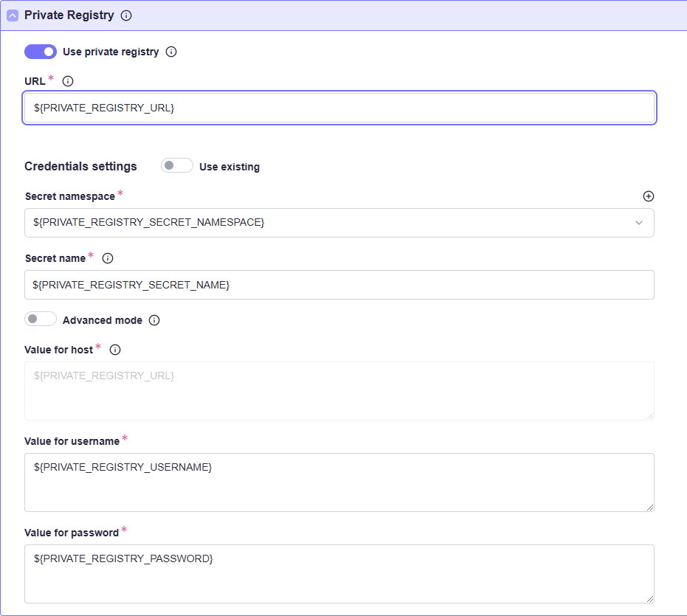Click the disabled Value for host text area
The height and width of the screenshot is (616, 687).
pos(339,391)
